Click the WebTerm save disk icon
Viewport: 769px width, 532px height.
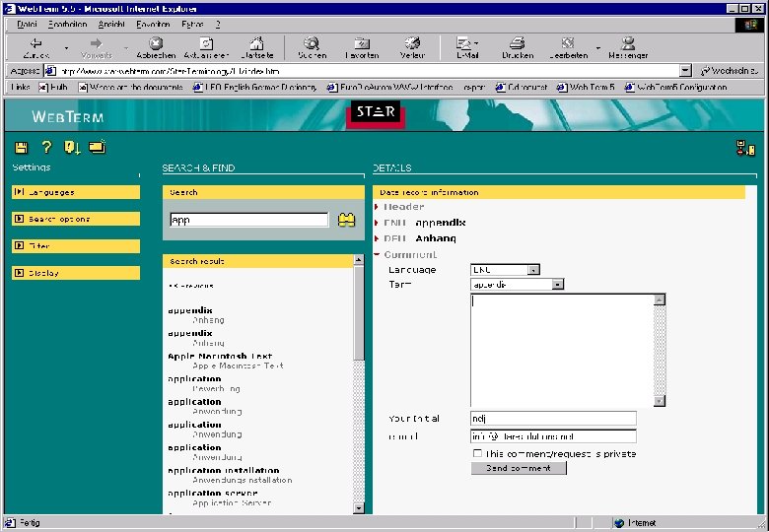[21, 148]
